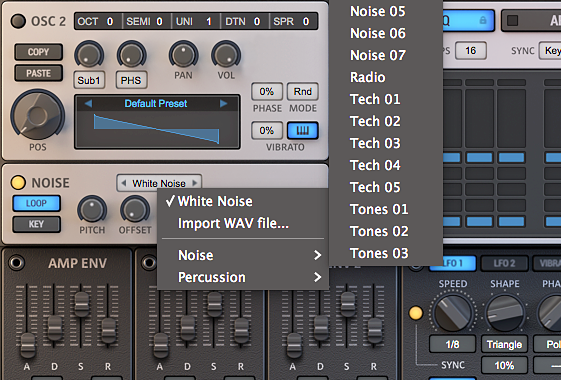The height and width of the screenshot is (380, 561).
Task: Click the wavetable waveform display
Action: point(157,129)
